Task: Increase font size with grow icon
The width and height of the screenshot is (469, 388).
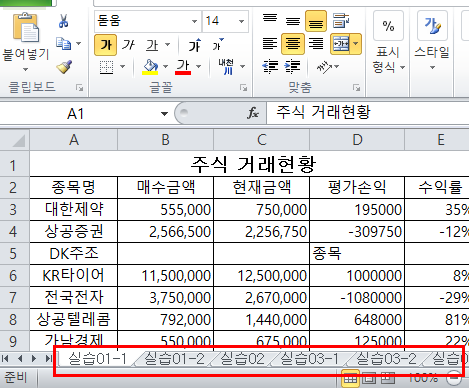Action: [x=195, y=45]
